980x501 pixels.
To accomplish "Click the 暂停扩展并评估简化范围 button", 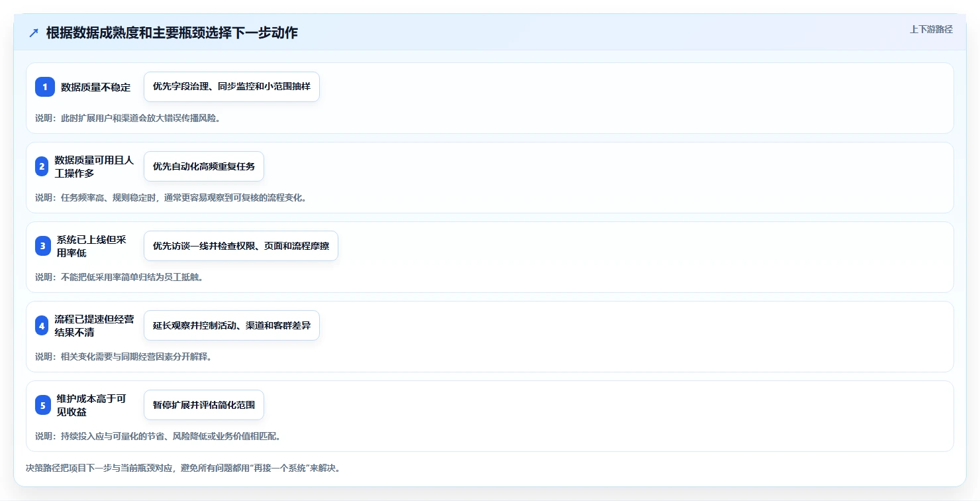I will coord(204,405).
